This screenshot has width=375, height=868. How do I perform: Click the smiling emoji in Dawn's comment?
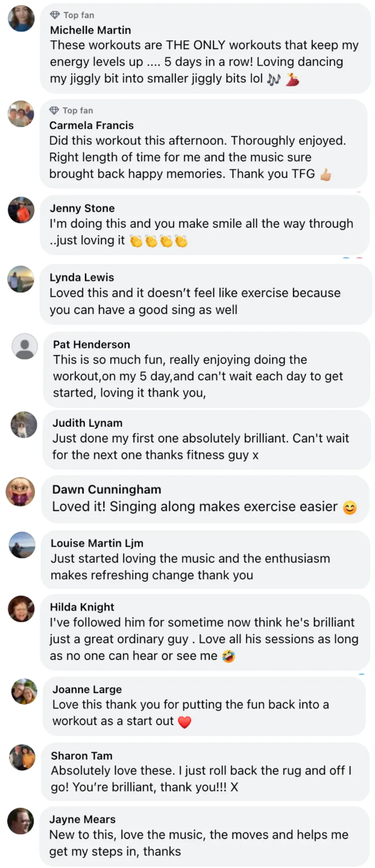pos(350,508)
